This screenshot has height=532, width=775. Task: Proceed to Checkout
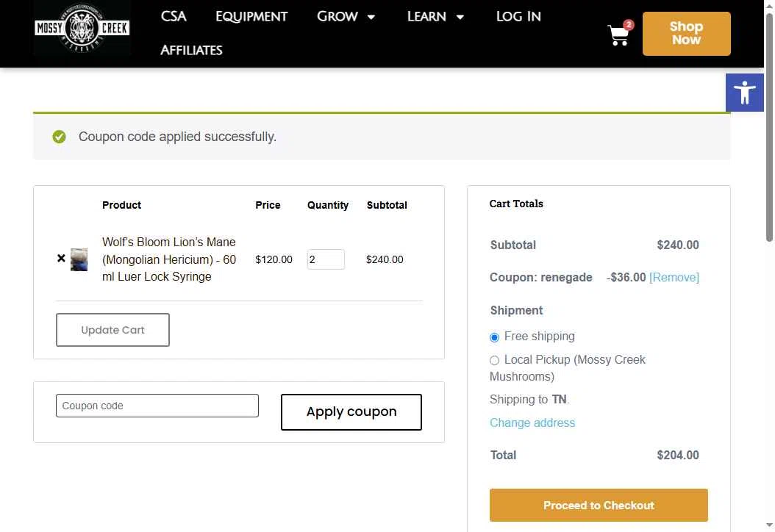(x=599, y=505)
